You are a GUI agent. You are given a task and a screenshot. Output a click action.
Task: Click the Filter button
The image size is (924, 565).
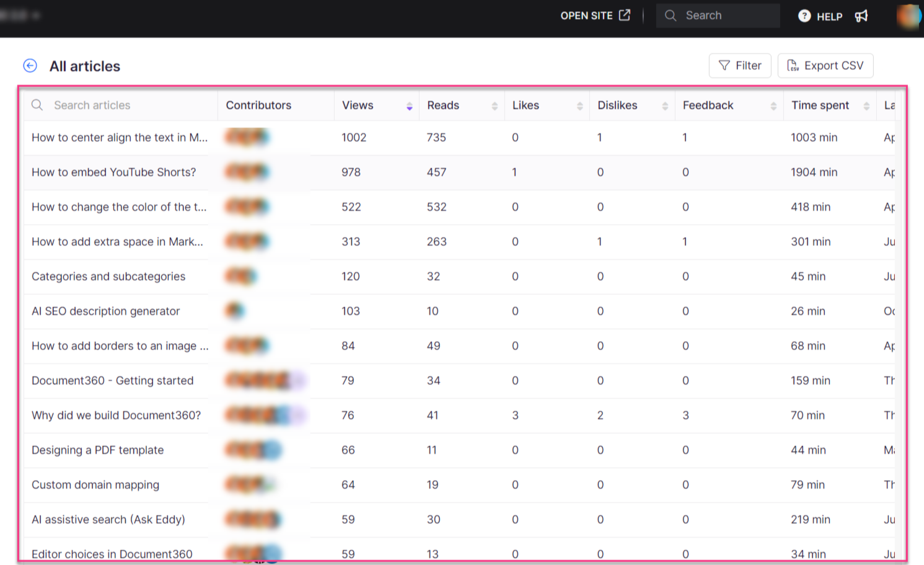click(x=740, y=65)
